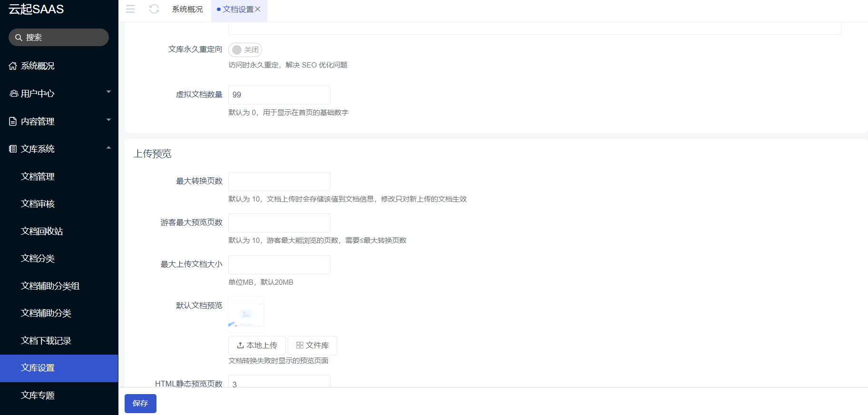Focus the 虚拟文档数量 input field
868x415 pixels.
(x=279, y=95)
